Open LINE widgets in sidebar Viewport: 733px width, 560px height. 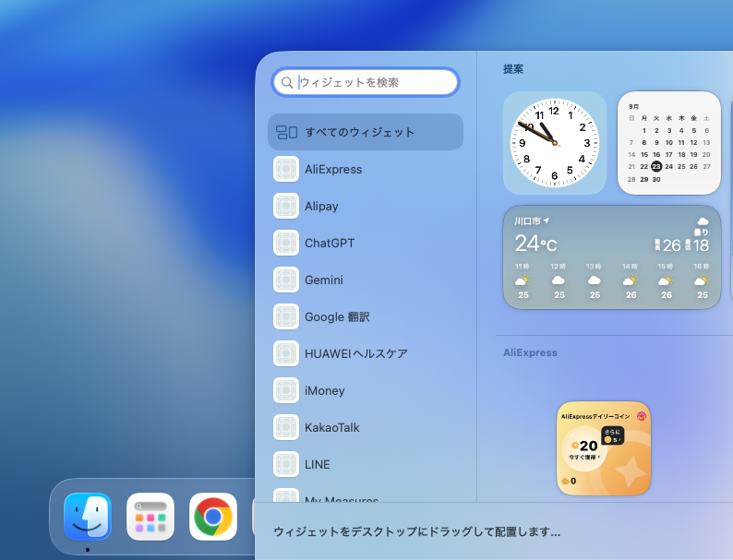pyautogui.click(x=366, y=464)
